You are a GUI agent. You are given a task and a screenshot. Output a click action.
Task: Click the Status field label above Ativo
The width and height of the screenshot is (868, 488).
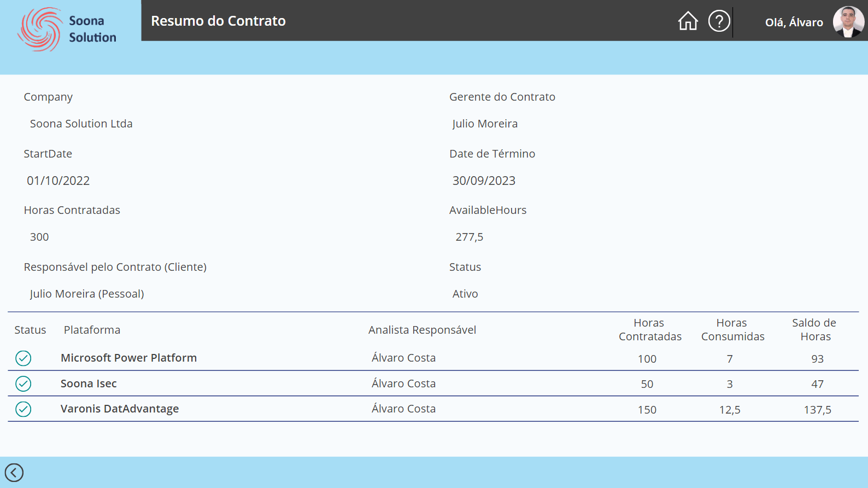click(465, 267)
